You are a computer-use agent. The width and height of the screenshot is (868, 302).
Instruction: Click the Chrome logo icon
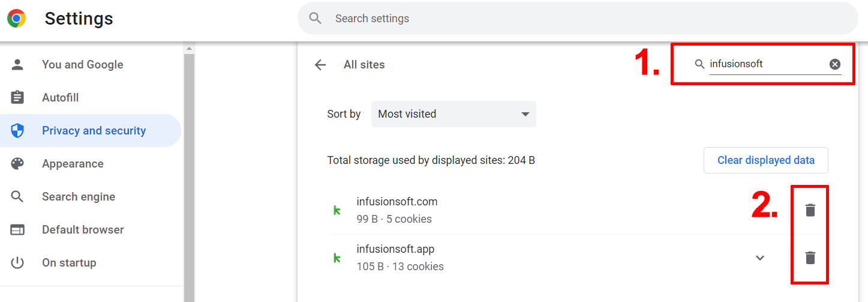click(17, 19)
